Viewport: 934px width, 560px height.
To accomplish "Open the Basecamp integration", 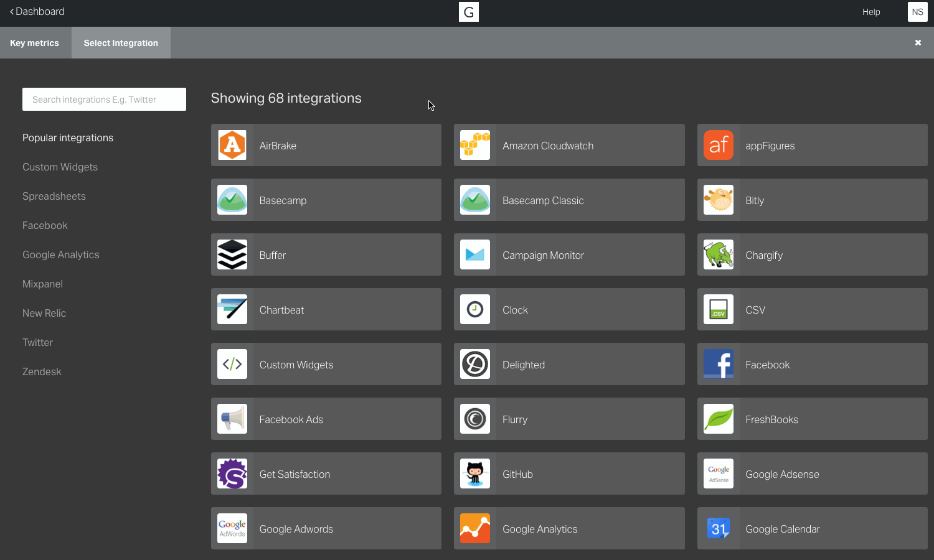I will click(326, 200).
